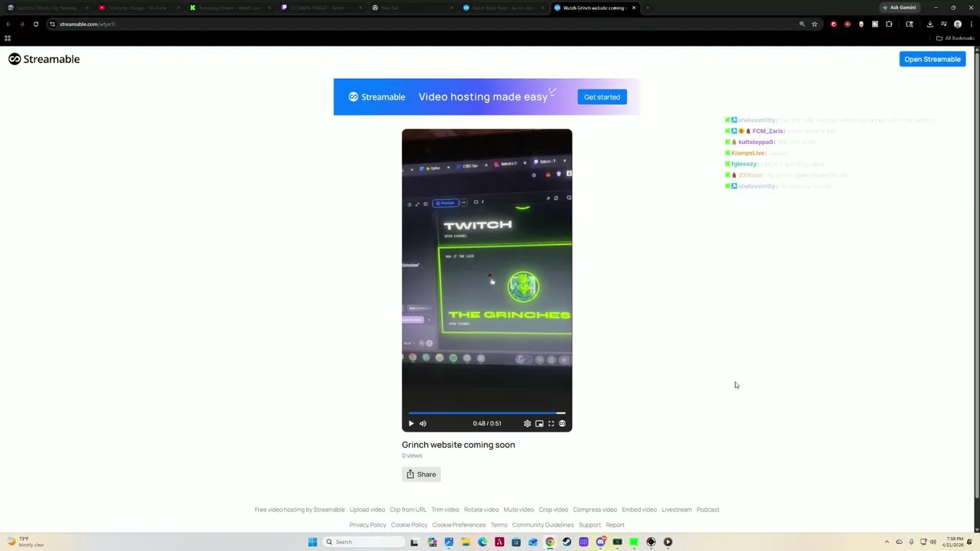
Task: Open Embed video footer link
Action: 639,510
